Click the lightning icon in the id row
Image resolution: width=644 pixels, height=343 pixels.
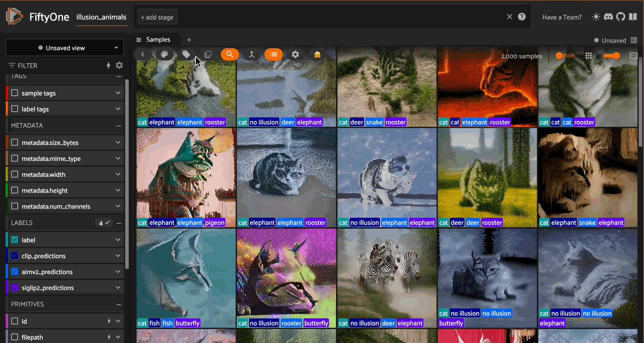(x=109, y=321)
